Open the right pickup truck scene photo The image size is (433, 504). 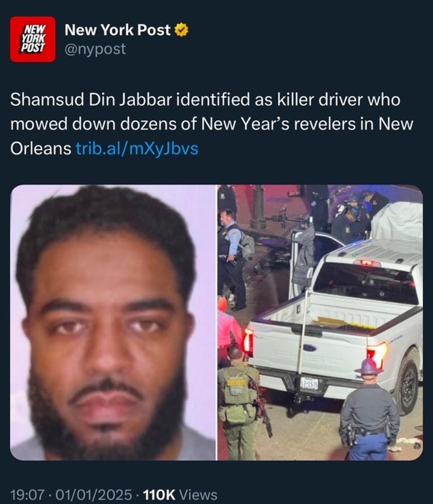(x=320, y=322)
